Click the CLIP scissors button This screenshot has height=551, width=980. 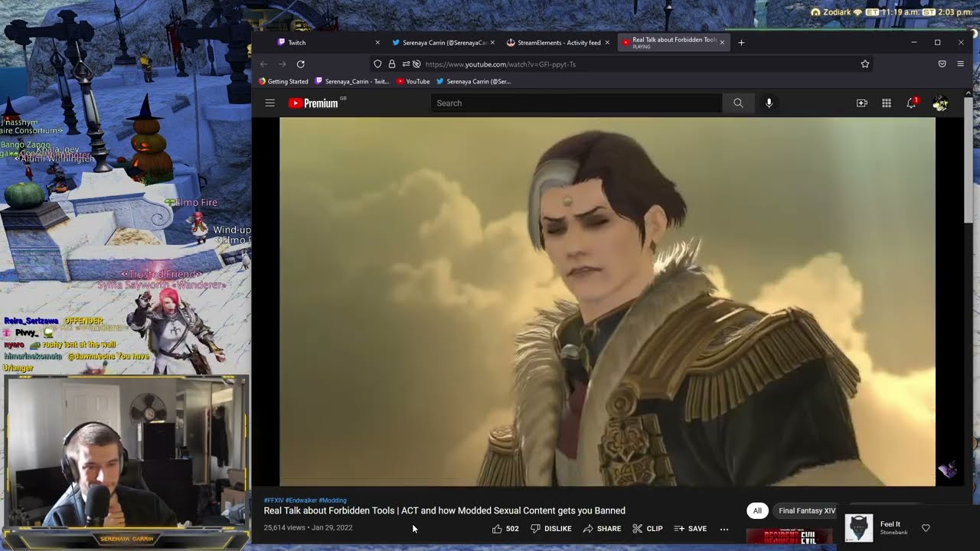tap(648, 529)
